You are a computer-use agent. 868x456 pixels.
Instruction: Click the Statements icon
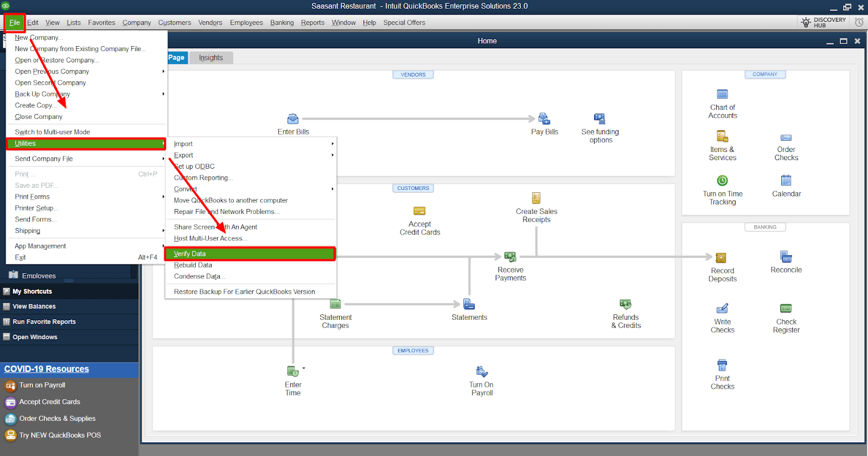tap(469, 304)
